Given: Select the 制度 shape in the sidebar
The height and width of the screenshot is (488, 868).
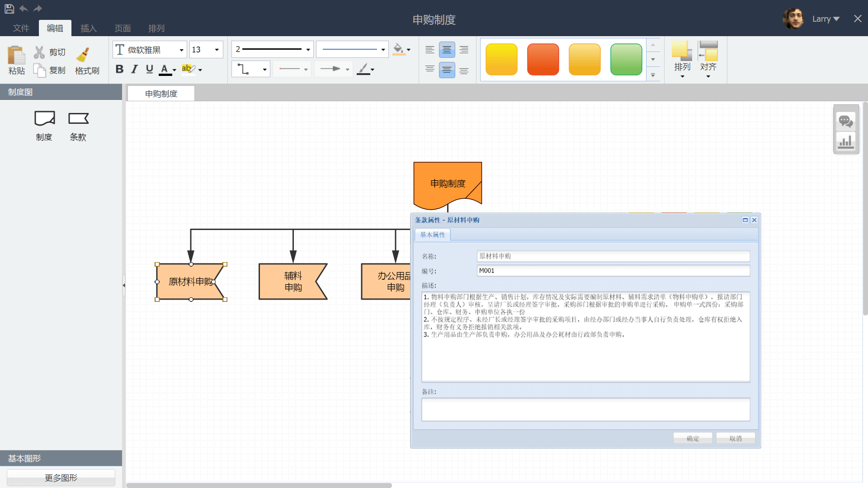Looking at the screenshot, I should [x=44, y=119].
